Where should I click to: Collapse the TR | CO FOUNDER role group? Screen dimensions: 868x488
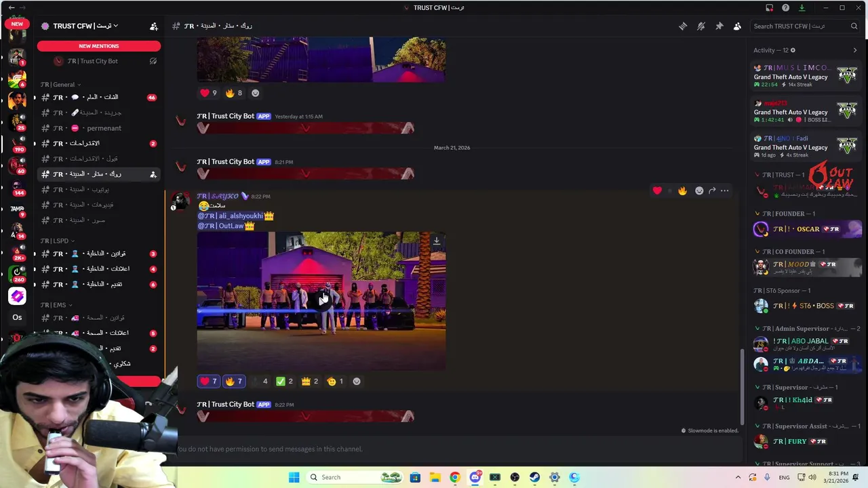coord(789,251)
